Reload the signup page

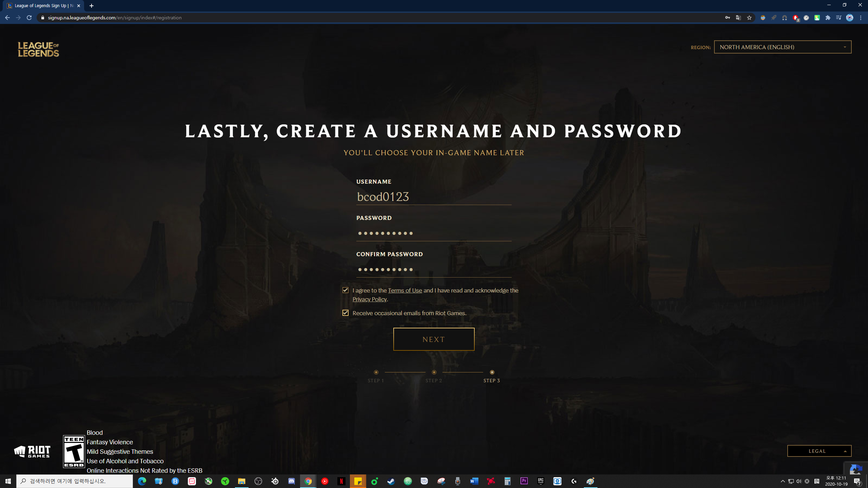pyautogui.click(x=29, y=18)
